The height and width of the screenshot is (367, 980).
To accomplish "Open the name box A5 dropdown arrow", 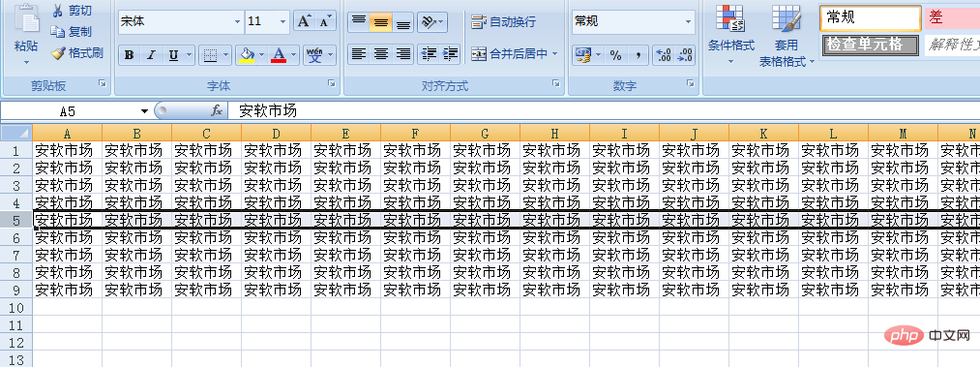I will click(144, 111).
